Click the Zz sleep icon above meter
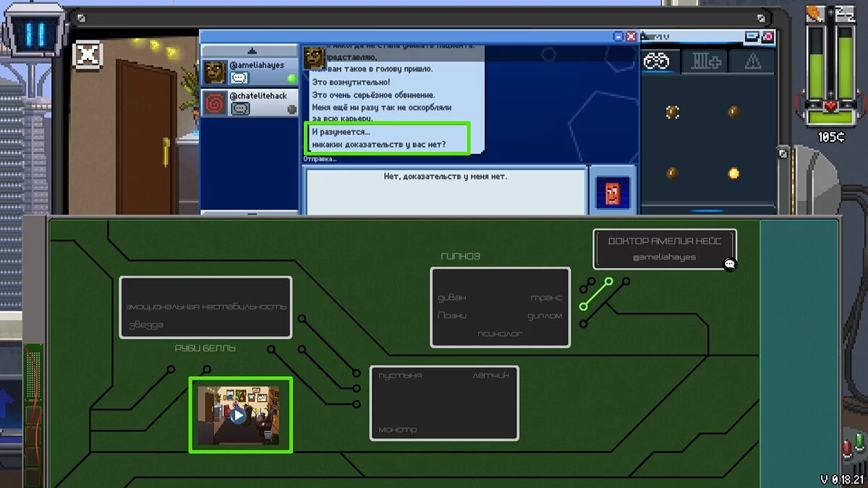This screenshot has width=868, height=488. [846, 12]
